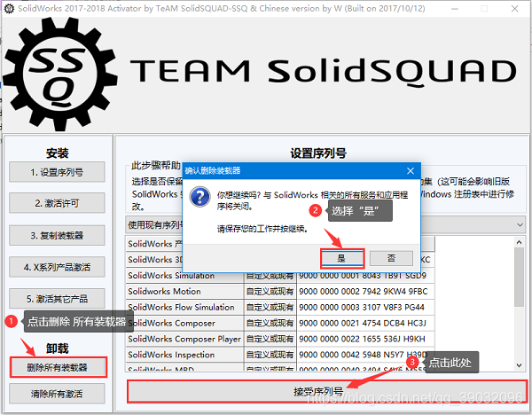Select 'SolidWorks Flow Simulation' row
The width and height of the screenshot is (532, 415).
coord(280,307)
